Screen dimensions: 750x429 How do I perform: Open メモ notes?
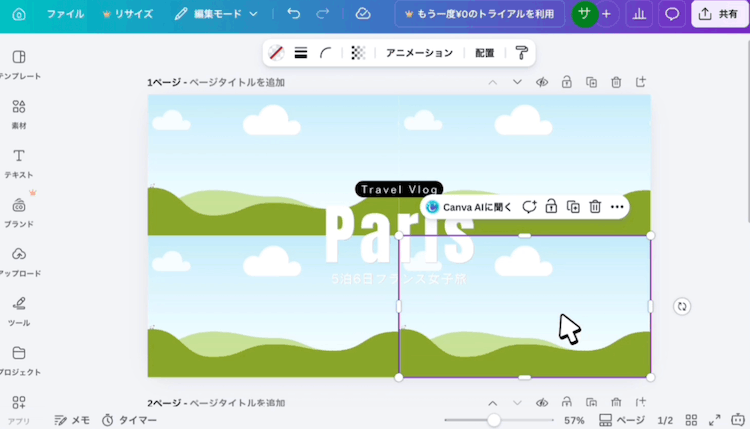(x=72, y=420)
